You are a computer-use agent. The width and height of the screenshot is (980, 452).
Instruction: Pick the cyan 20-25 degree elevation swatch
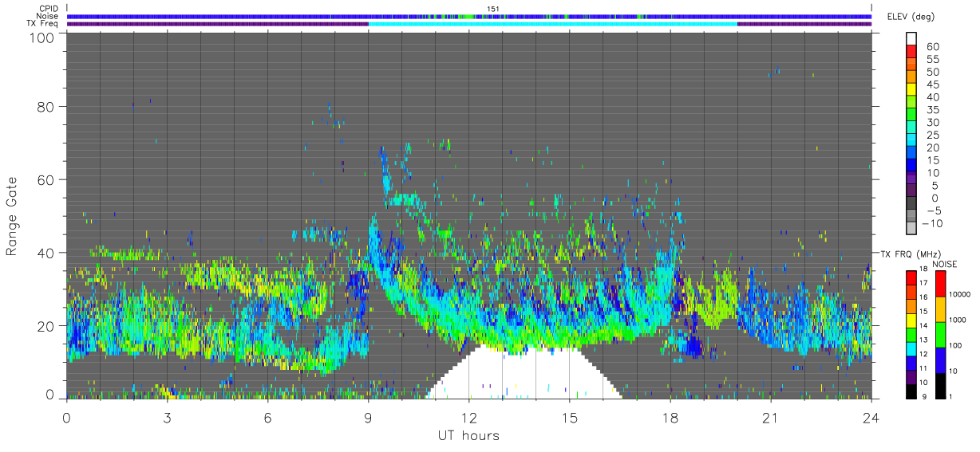911,141
